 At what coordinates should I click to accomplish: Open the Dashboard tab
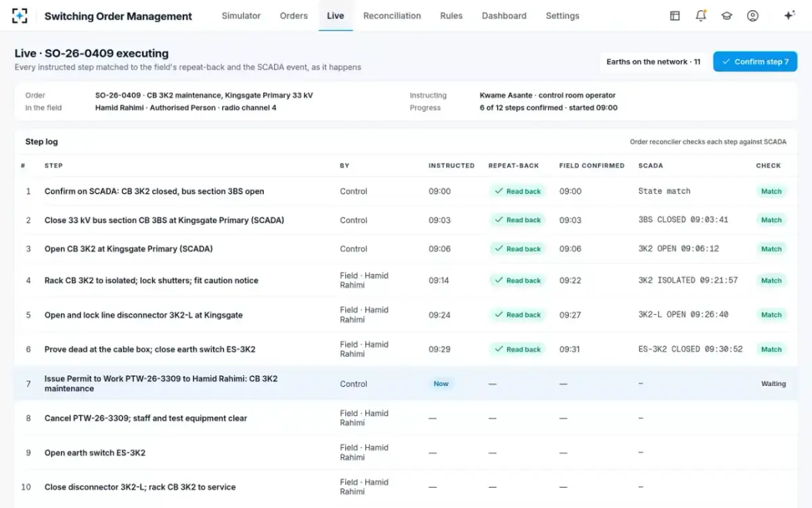504,16
